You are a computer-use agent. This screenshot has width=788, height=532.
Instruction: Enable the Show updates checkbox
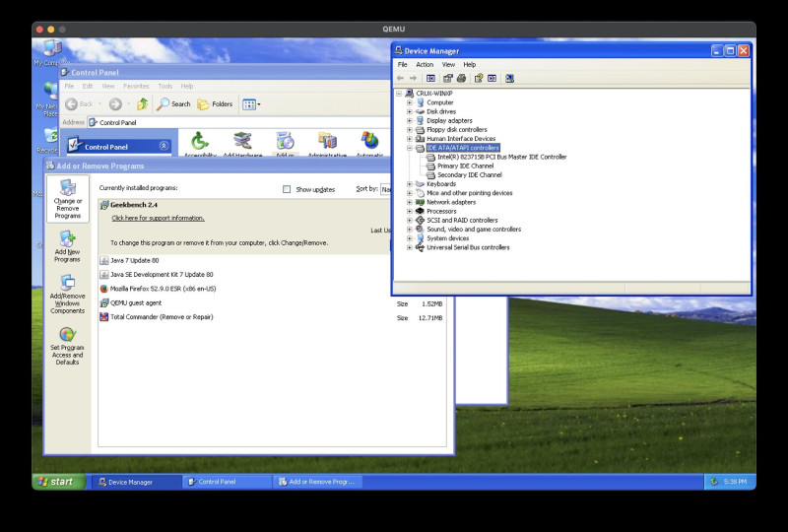pyautogui.click(x=287, y=189)
